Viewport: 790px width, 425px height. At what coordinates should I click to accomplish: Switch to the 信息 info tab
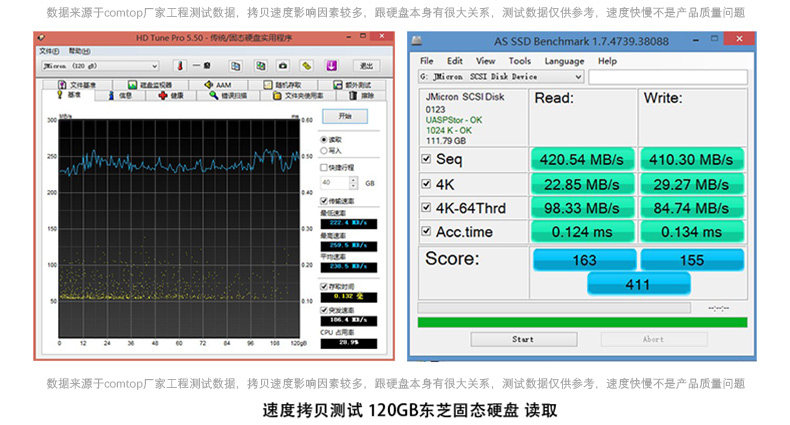point(120,95)
